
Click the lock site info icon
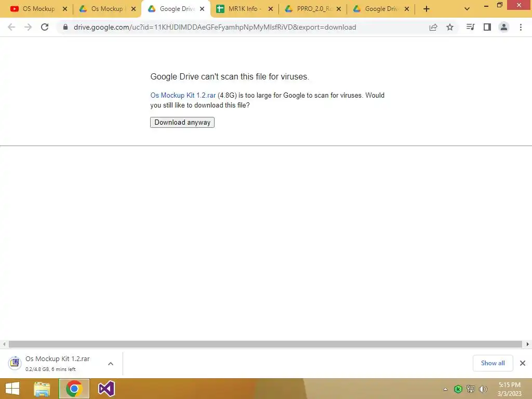point(65,27)
